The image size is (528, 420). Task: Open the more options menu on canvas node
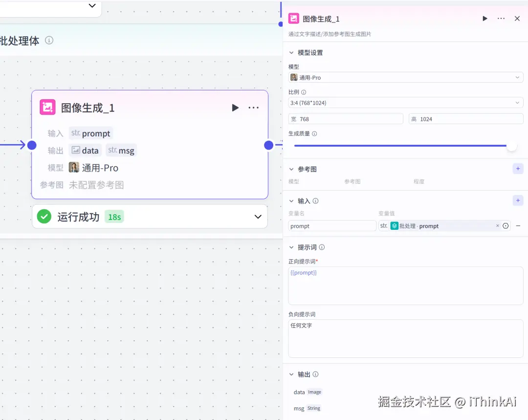(x=254, y=108)
